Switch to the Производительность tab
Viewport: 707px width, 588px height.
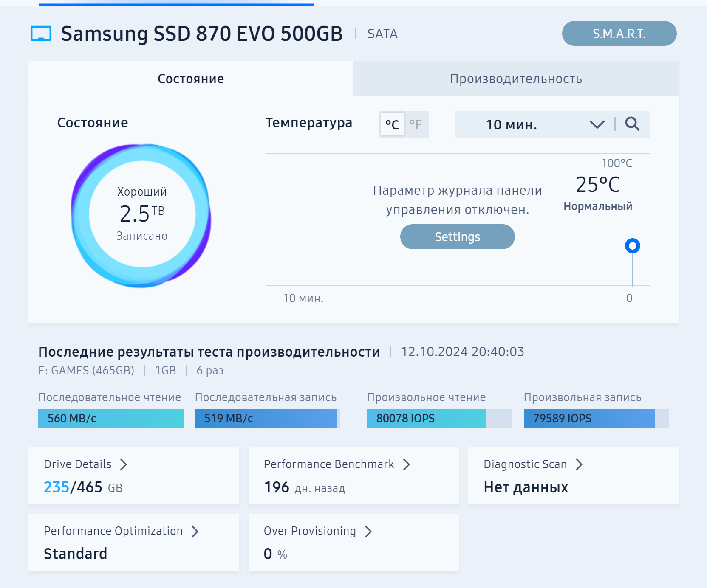pos(516,79)
